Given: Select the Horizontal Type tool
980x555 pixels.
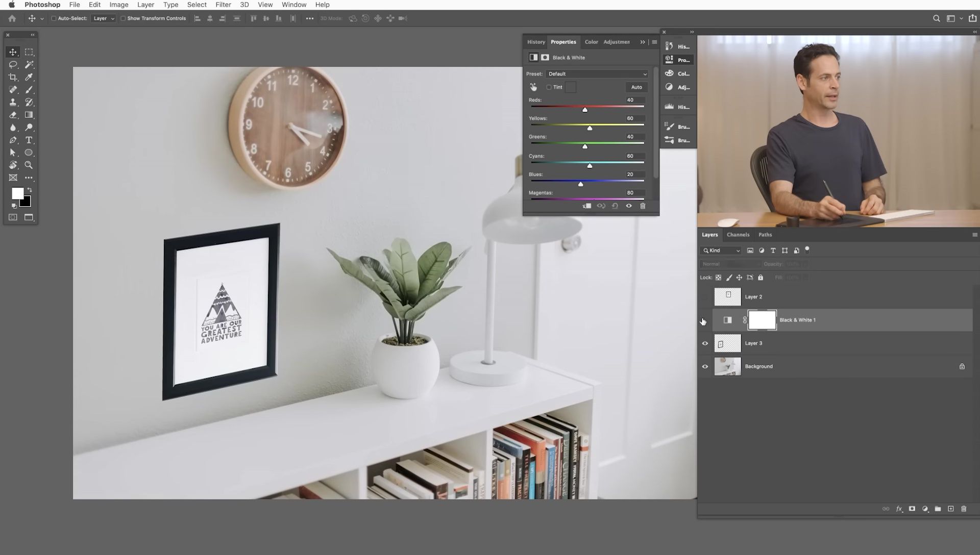Looking at the screenshot, I should click(x=29, y=140).
